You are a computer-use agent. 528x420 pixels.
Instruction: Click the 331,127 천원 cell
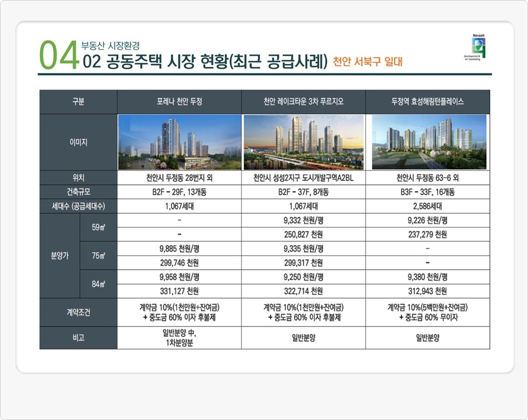pos(180,291)
